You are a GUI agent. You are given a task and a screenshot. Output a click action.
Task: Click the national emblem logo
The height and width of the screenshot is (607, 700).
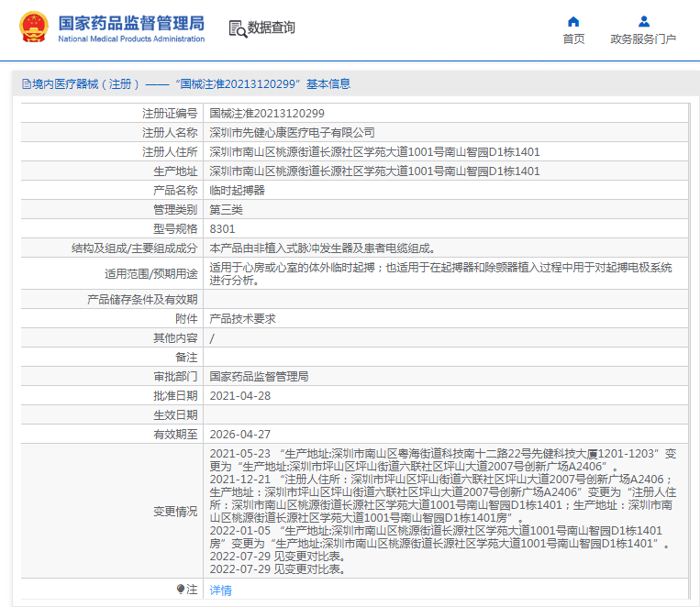click(33, 27)
